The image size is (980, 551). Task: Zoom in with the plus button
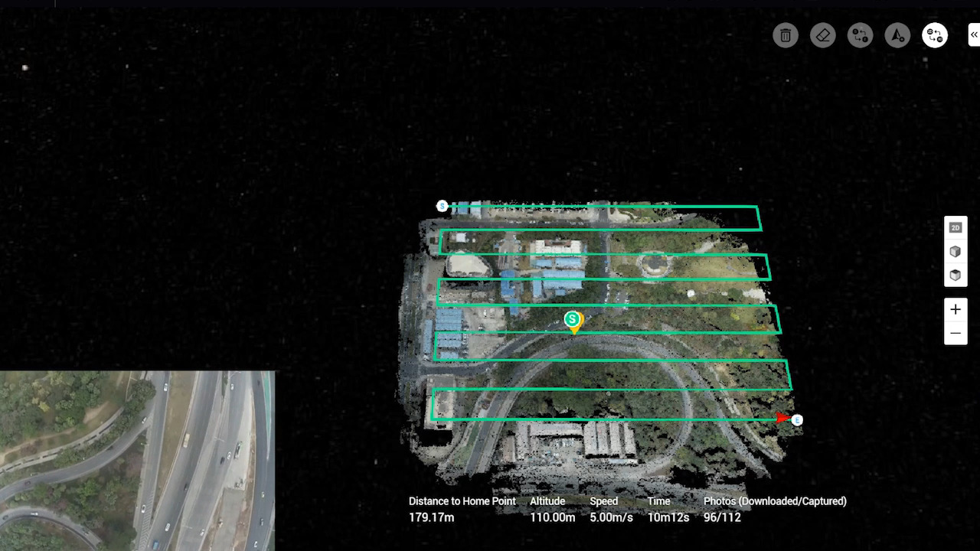[x=955, y=310]
